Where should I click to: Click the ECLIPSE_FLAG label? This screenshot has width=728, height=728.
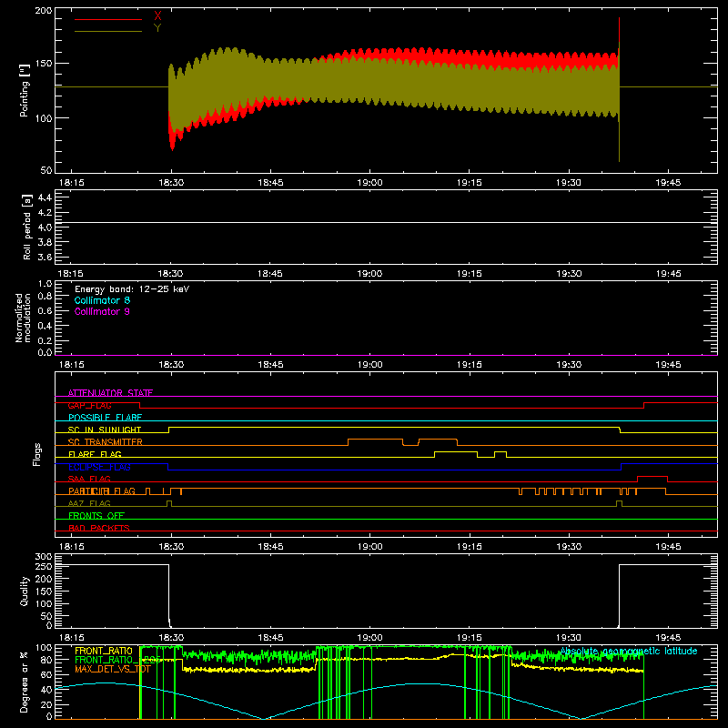99,467
